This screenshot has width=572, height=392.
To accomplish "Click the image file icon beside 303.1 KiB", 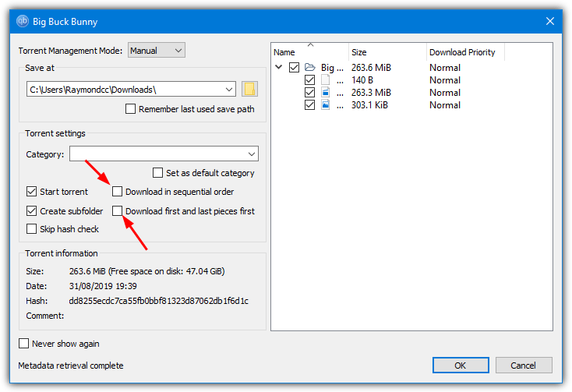I will click(326, 104).
